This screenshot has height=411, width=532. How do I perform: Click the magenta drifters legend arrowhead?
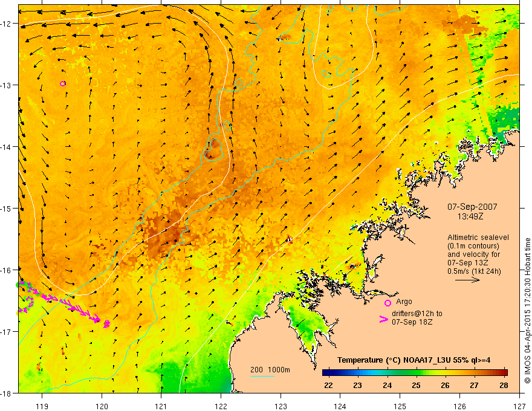coord(384,319)
